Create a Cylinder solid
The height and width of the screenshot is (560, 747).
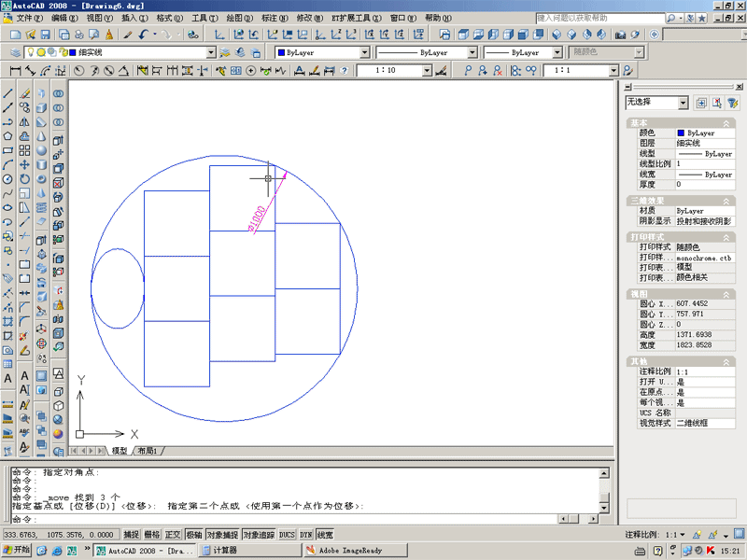tap(42, 165)
